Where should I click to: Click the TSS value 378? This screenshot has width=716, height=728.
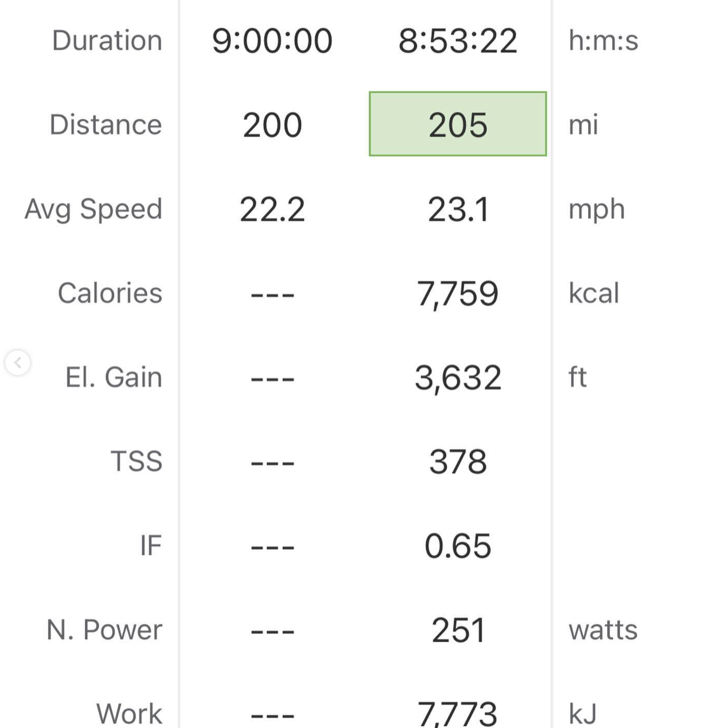pos(458,461)
